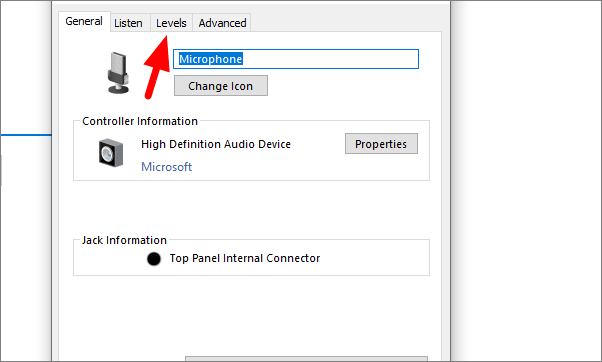Select the General tab
The height and width of the screenshot is (362, 602).
tap(84, 21)
